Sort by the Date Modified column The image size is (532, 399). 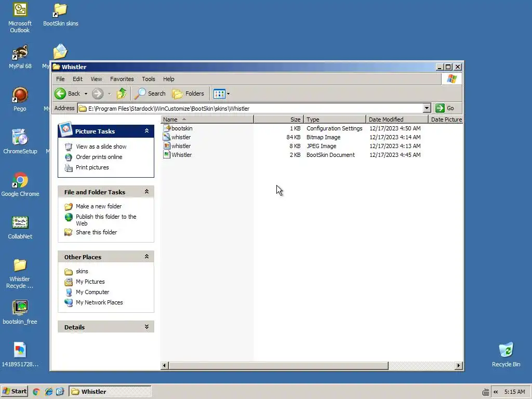397,119
